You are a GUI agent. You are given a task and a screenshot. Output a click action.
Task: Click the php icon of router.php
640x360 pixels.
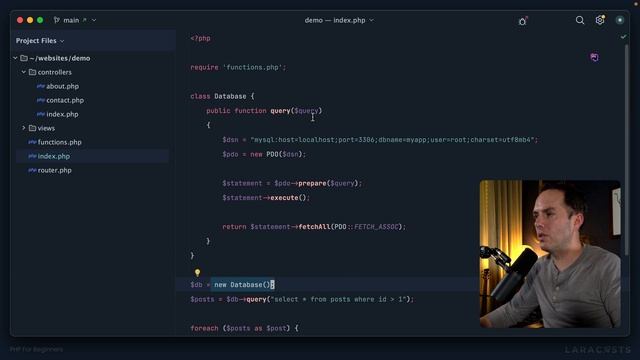tap(32, 170)
